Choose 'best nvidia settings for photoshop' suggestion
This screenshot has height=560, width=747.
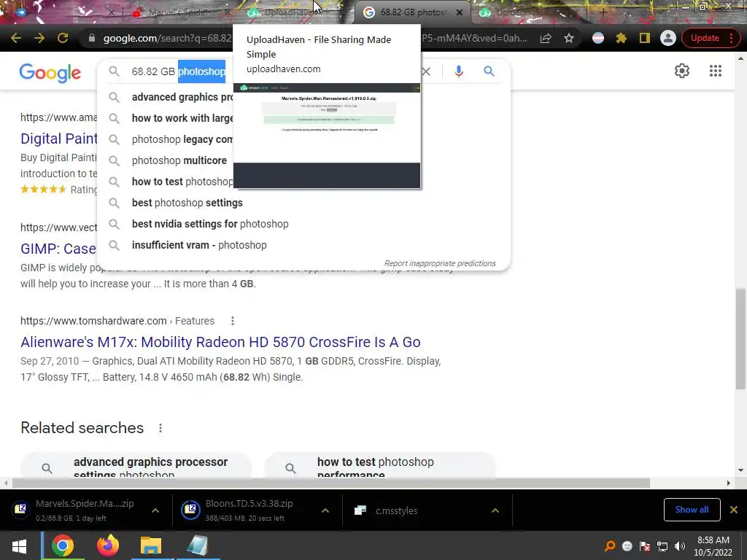click(210, 224)
